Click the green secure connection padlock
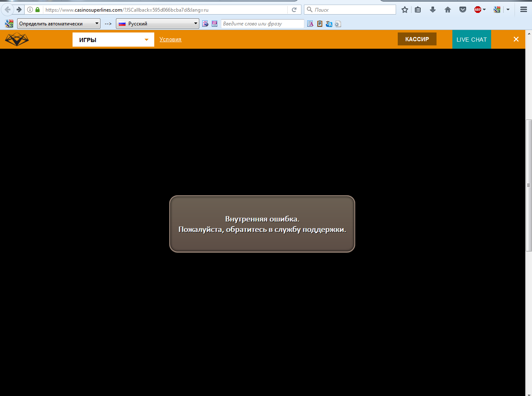 coord(38,10)
